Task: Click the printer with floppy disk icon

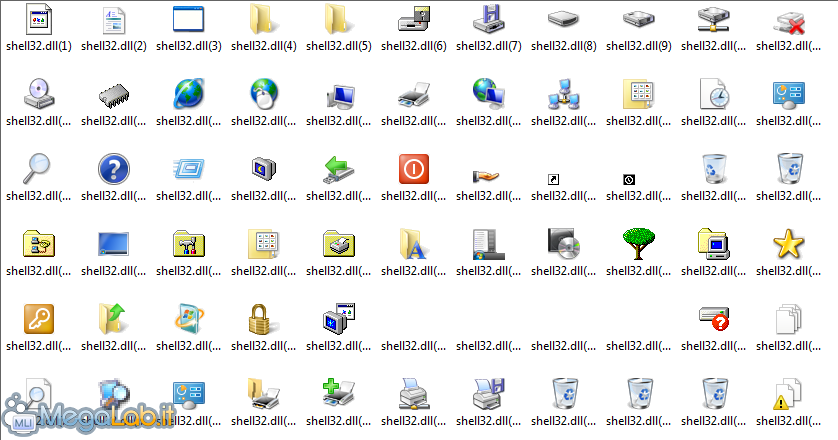Action: (489, 394)
